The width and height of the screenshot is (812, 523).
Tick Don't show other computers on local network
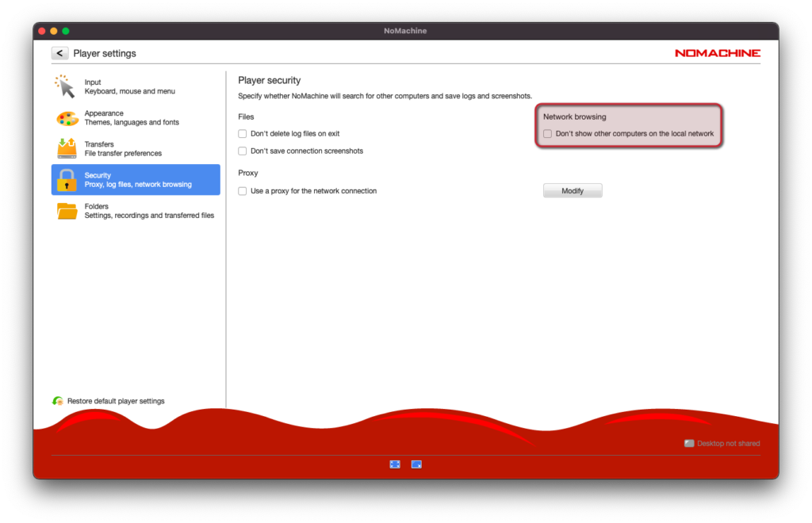[547, 133]
